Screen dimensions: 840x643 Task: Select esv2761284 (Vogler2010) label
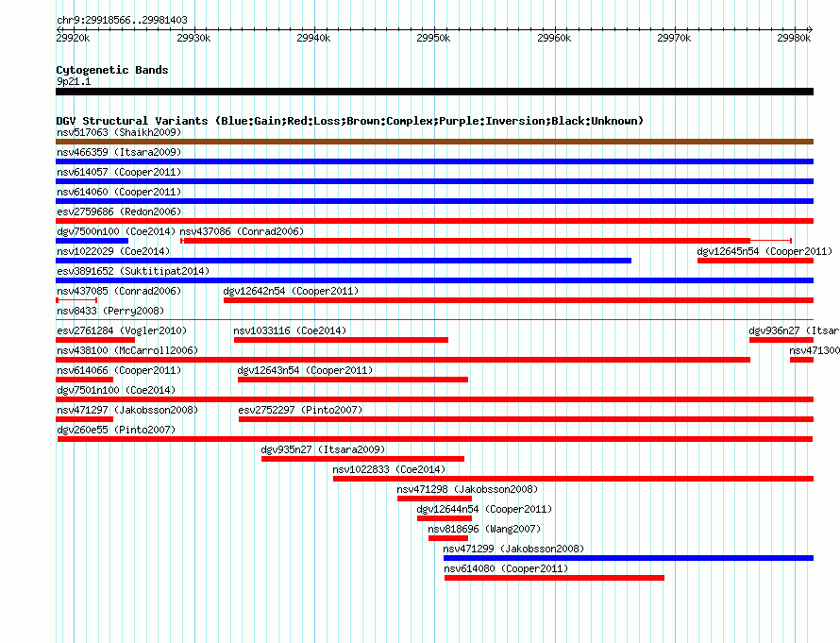(122, 330)
